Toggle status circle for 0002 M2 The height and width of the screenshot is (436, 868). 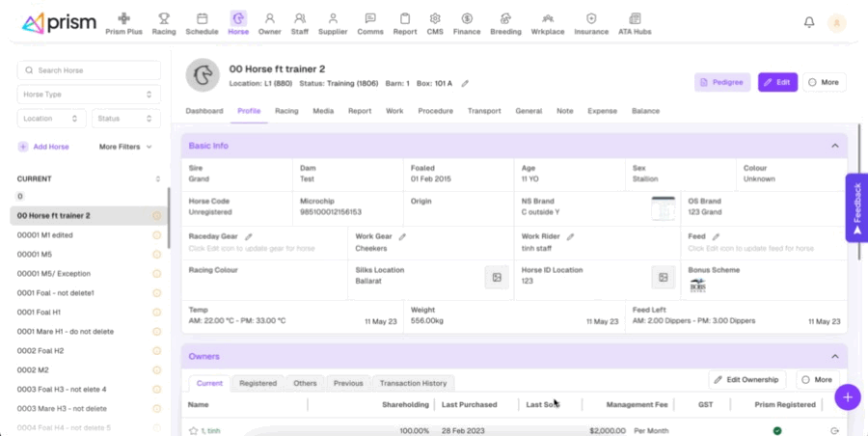[157, 370]
